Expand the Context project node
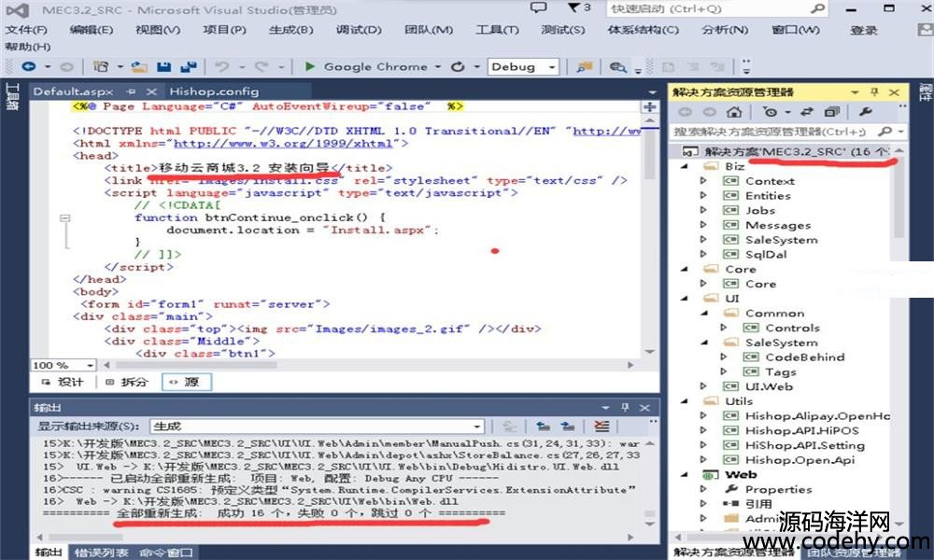 pyautogui.click(x=703, y=180)
